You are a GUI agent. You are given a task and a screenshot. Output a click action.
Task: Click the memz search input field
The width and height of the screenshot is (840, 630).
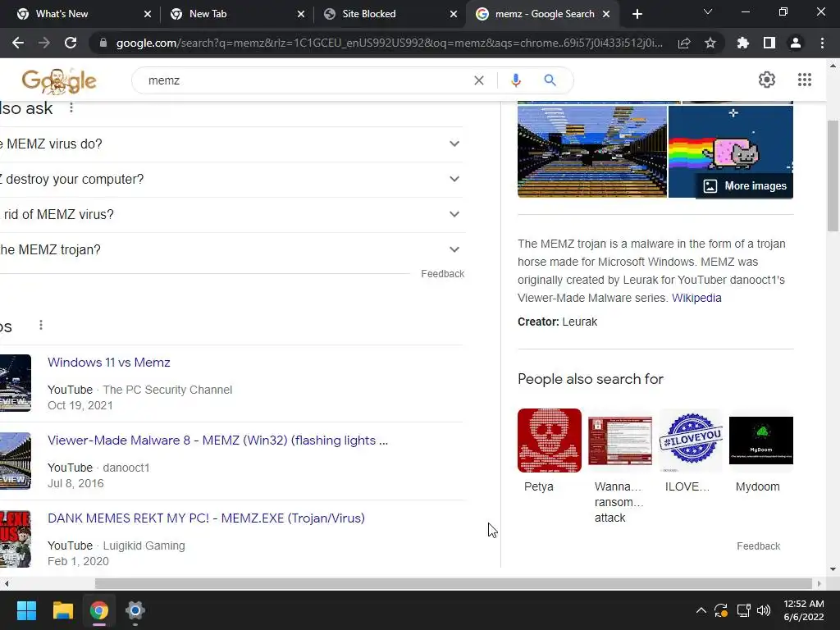coord(305,80)
